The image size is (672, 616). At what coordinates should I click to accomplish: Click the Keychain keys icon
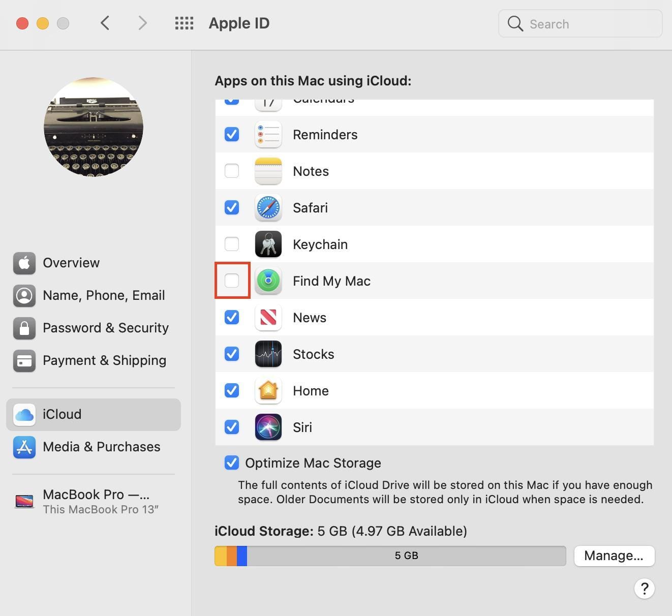click(268, 244)
